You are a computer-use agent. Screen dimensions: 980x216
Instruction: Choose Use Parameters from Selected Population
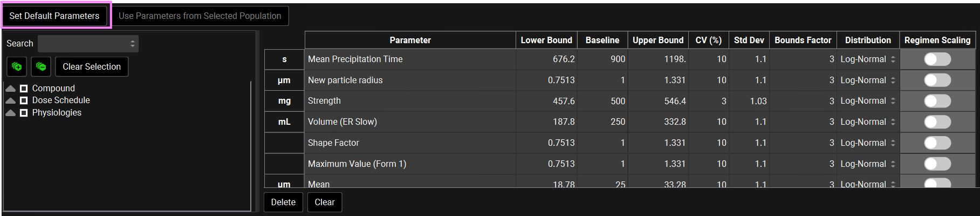[200, 16]
